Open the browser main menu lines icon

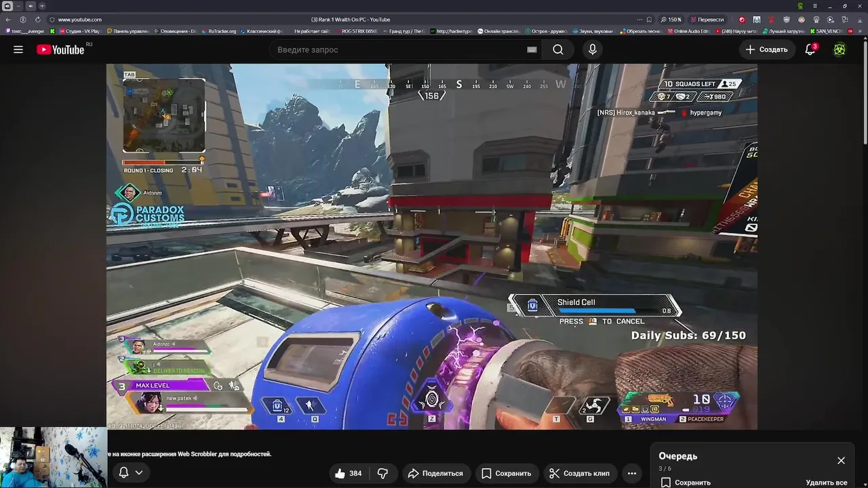tap(815, 5)
